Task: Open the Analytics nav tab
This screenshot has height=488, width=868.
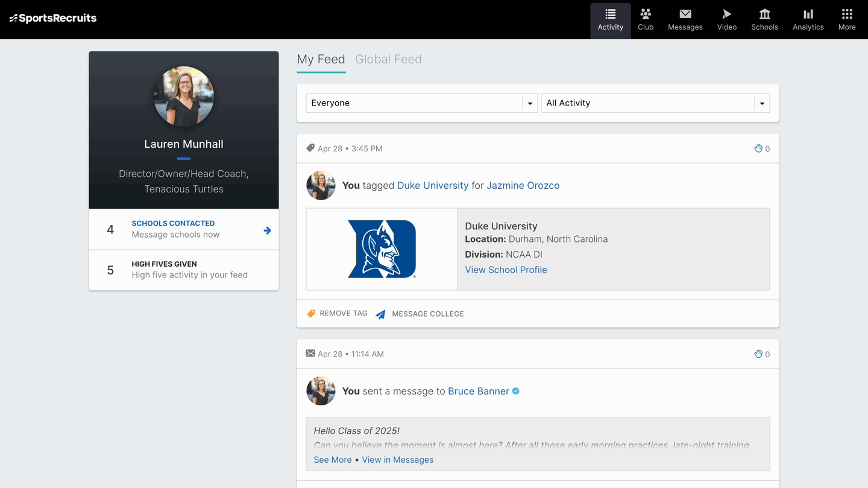Action: coord(808,20)
